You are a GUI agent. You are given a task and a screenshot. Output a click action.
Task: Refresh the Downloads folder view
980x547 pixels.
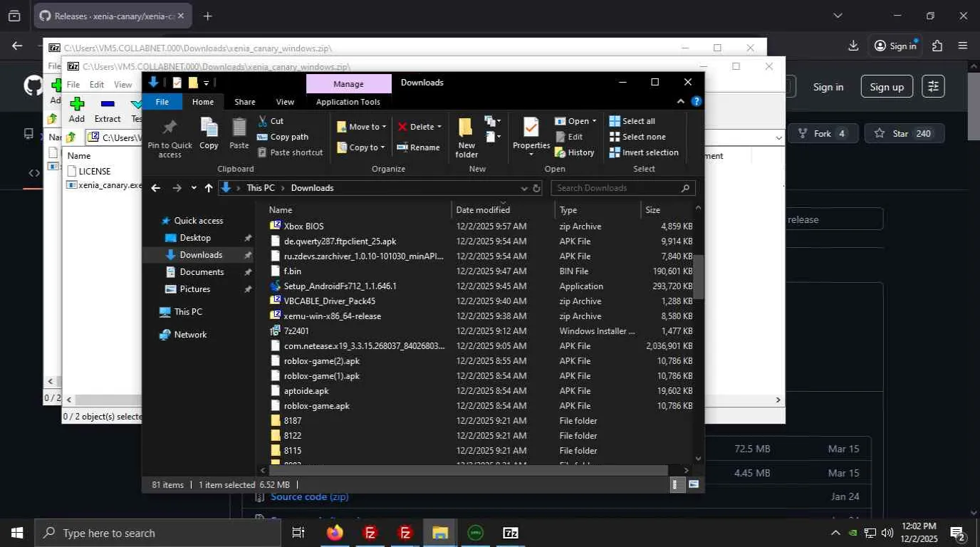537,188
